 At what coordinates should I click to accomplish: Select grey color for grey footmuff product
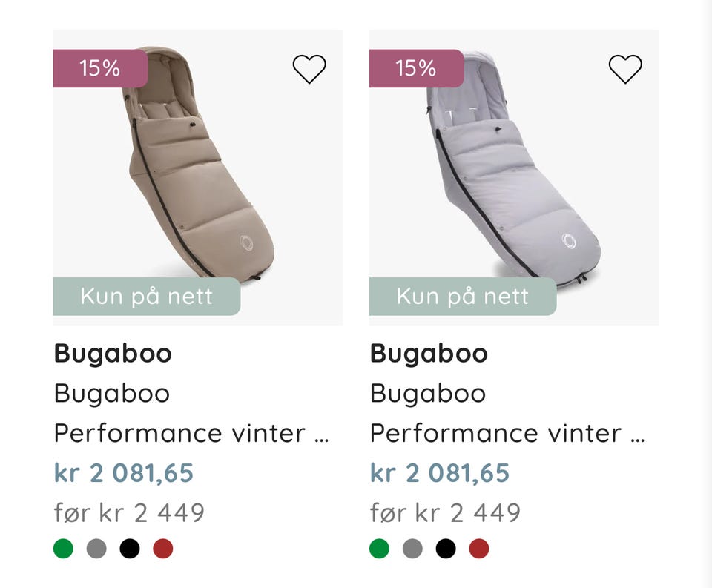click(x=412, y=549)
